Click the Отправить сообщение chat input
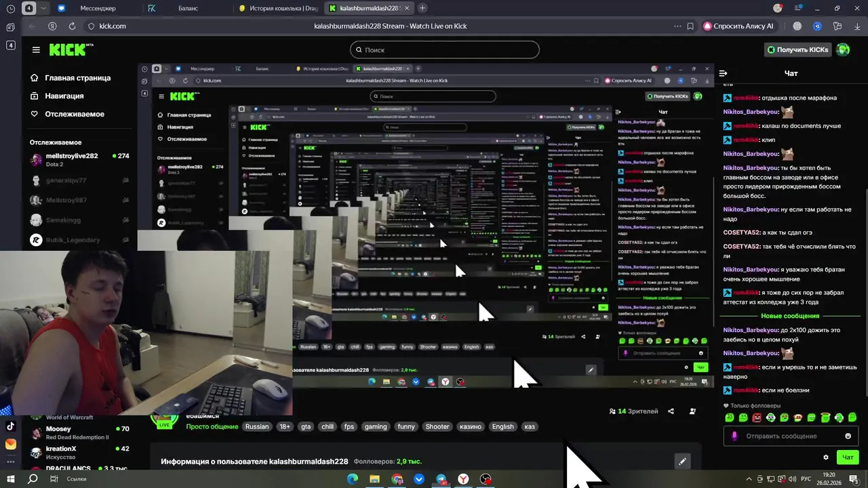 [x=790, y=436]
